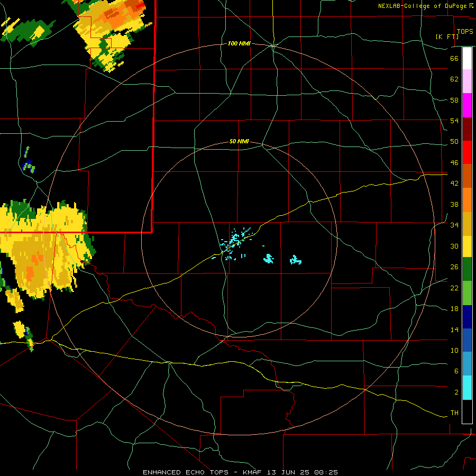Screen dimensions: 476x476
Task: Click the legend value "62"
Action: pyautogui.click(x=454, y=79)
